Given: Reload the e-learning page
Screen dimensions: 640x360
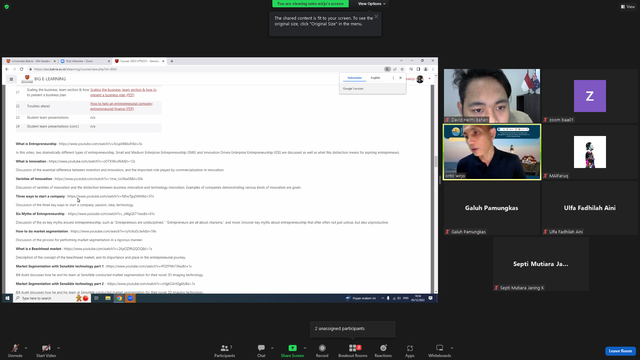Looking at the screenshot, I should pyautogui.click(x=22, y=69).
